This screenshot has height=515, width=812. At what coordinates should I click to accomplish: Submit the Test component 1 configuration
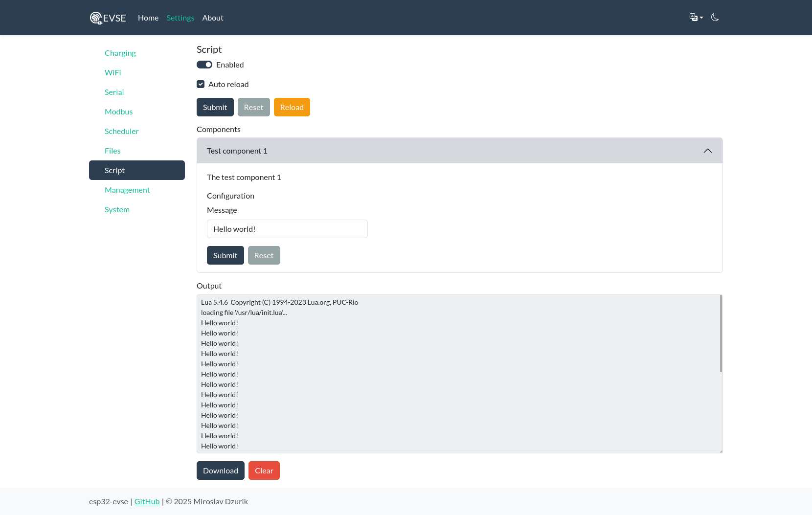click(226, 255)
